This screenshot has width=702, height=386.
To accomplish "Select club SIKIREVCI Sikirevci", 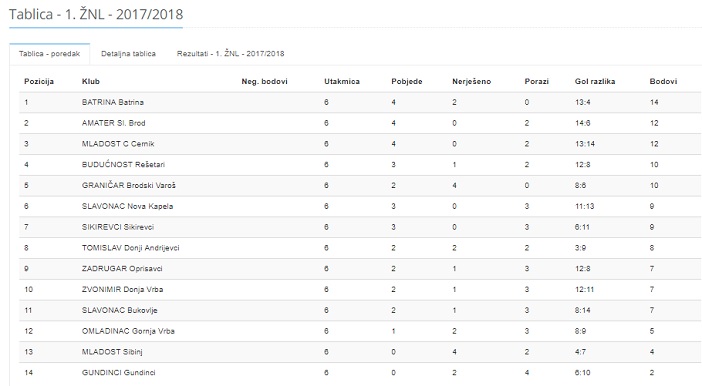I will tap(118, 227).
